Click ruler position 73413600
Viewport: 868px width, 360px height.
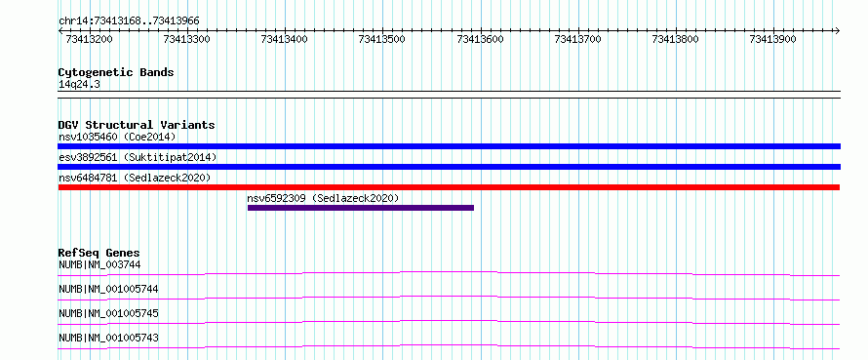[x=481, y=39]
